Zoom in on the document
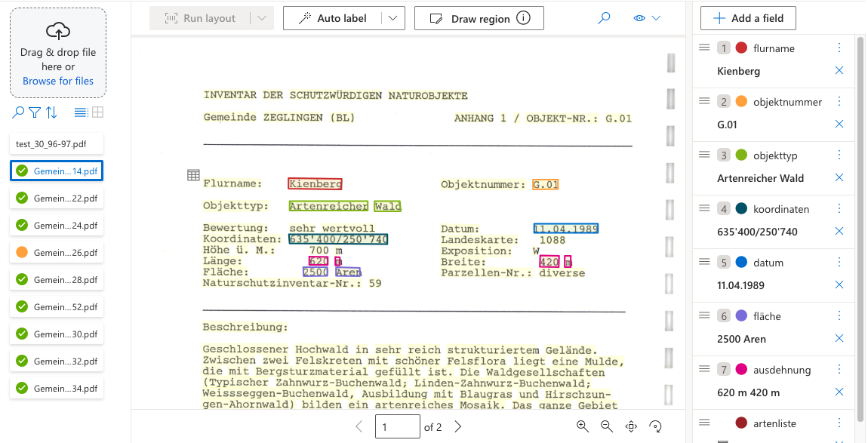Image resolution: width=868 pixels, height=443 pixels. pos(582,426)
